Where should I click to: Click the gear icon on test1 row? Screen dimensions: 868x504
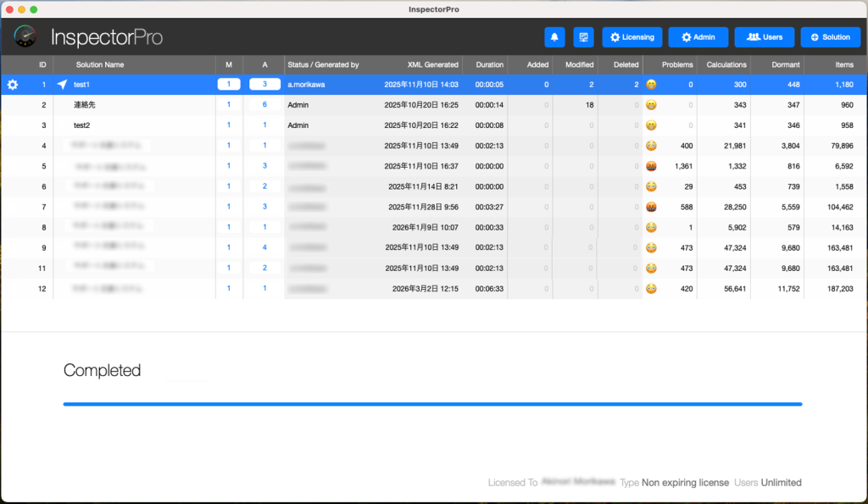click(13, 85)
